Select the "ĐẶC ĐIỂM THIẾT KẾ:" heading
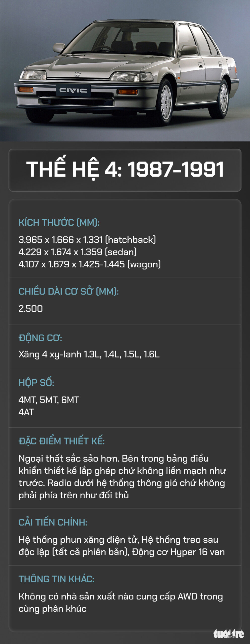 (61, 441)
